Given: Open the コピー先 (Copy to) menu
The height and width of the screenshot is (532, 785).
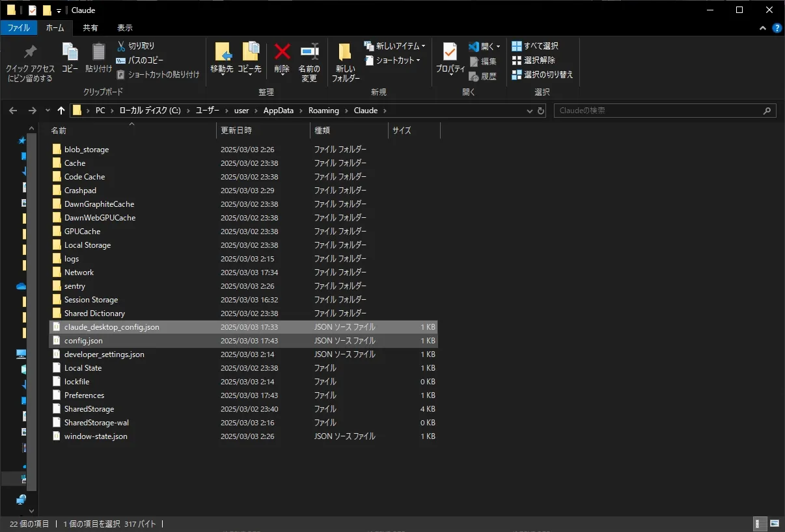Looking at the screenshot, I should tap(249, 59).
